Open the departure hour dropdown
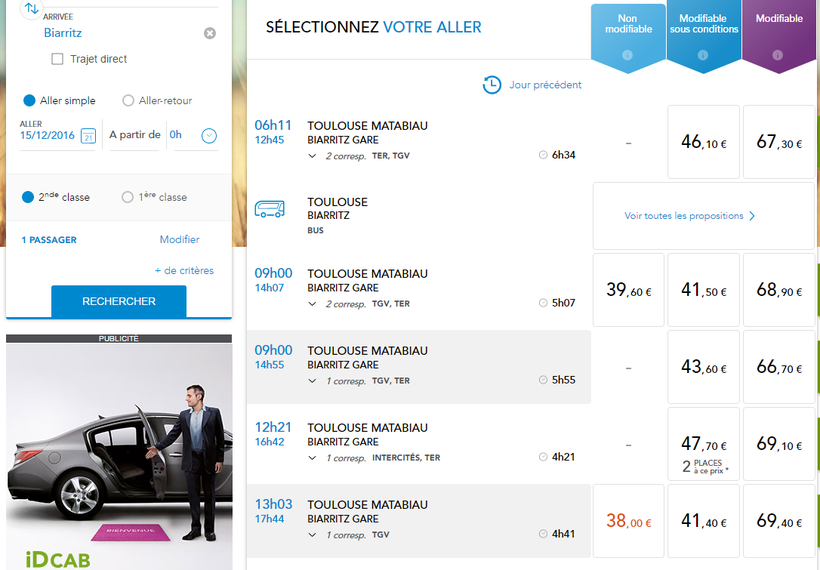820x570 pixels. coord(209,136)
